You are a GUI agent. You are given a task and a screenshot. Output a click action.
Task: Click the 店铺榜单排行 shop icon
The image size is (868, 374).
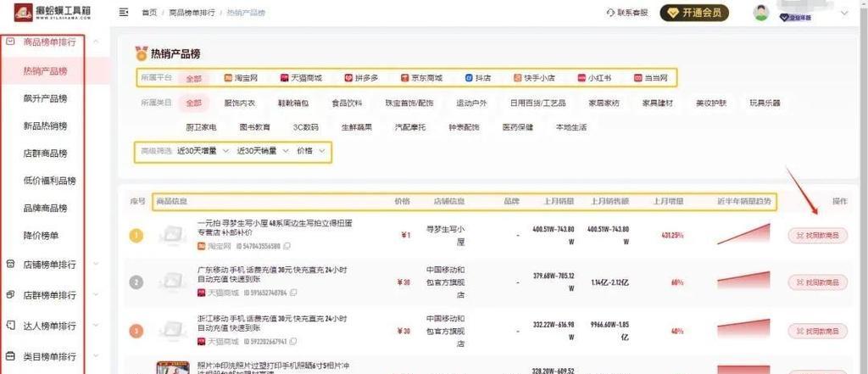point(10,265)
